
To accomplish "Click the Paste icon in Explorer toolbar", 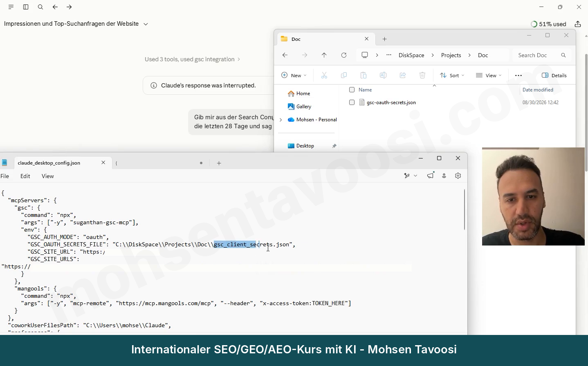I will [x=364, y=75].
